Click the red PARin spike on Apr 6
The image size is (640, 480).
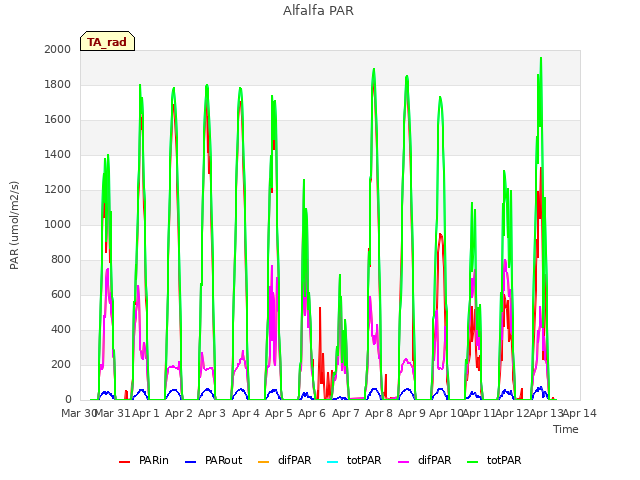coord(320,309)
